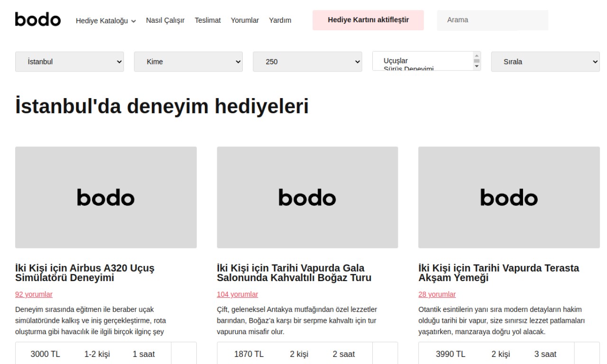Open Airbus A320 simulator thumbnail image

pyautogui.click(x=106, y=197)
